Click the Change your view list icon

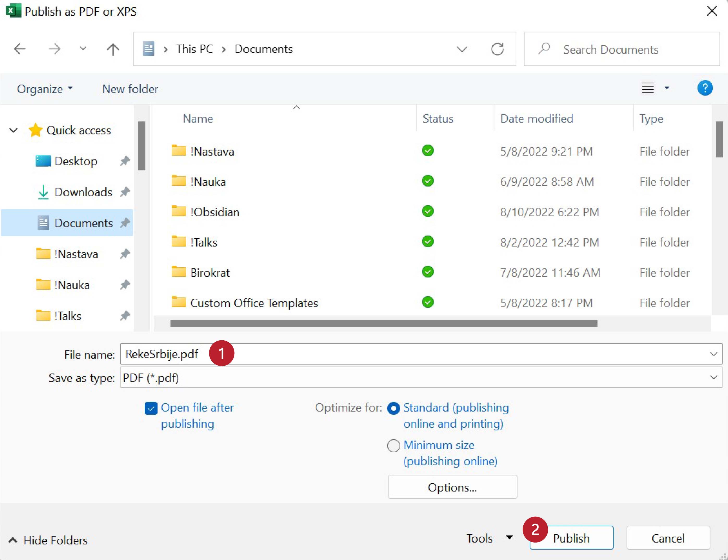point(648,88)
